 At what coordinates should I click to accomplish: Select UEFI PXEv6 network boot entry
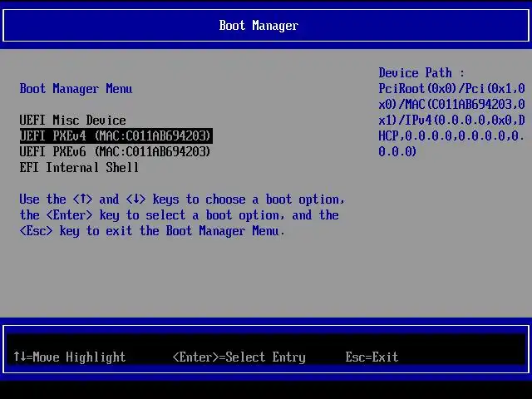[115, 151]
